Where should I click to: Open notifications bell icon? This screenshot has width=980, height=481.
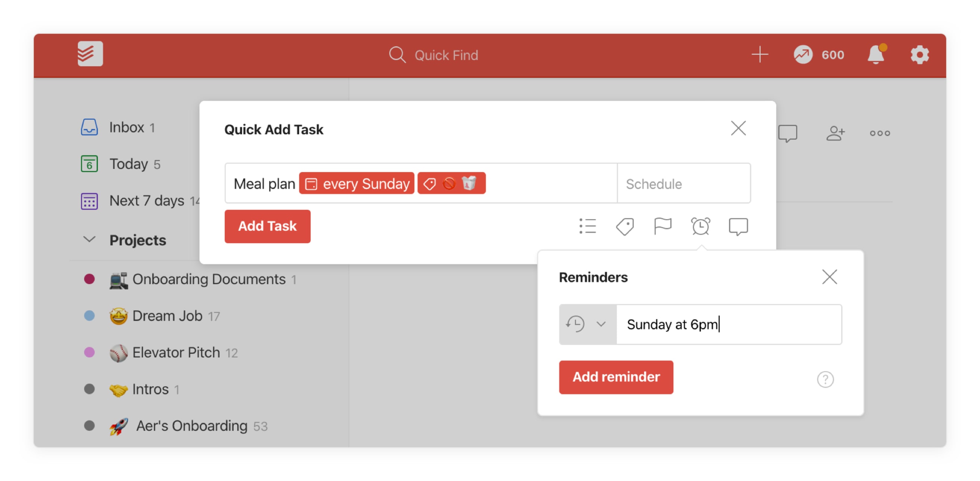pos(876,55)
